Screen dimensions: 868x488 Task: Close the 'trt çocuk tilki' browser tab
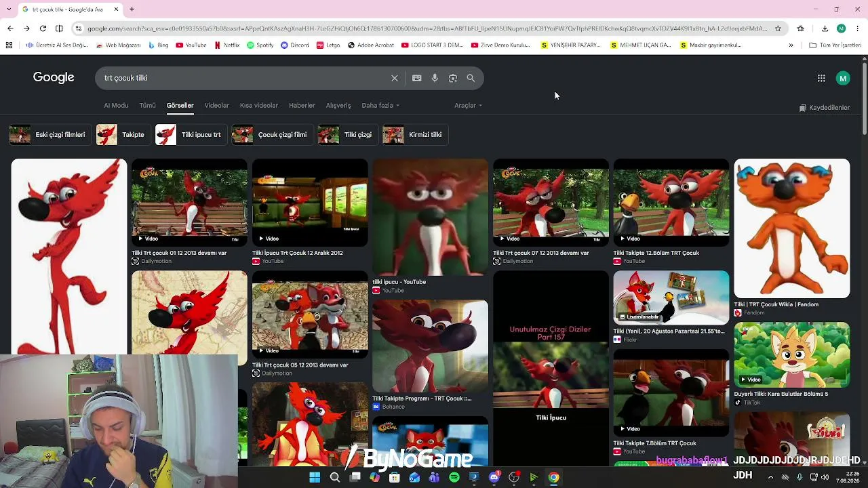(116, 9)
